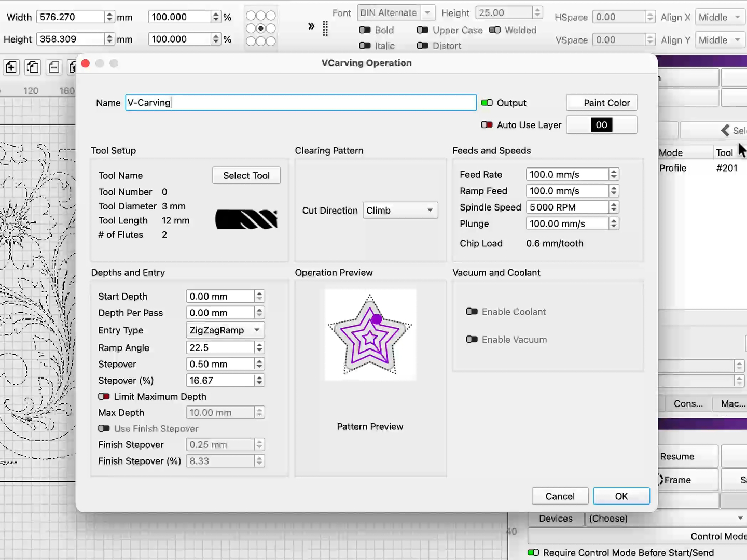Turn on Limit Maximum Depth

click(x=104, y=397)
